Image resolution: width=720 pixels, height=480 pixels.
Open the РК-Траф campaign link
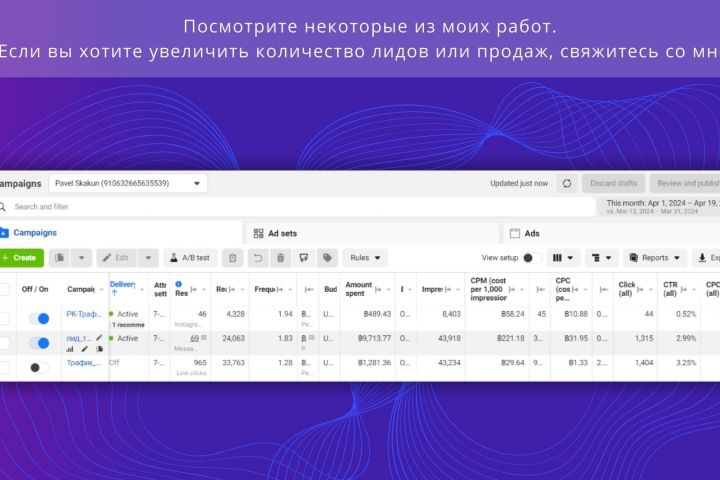[84, 314]
